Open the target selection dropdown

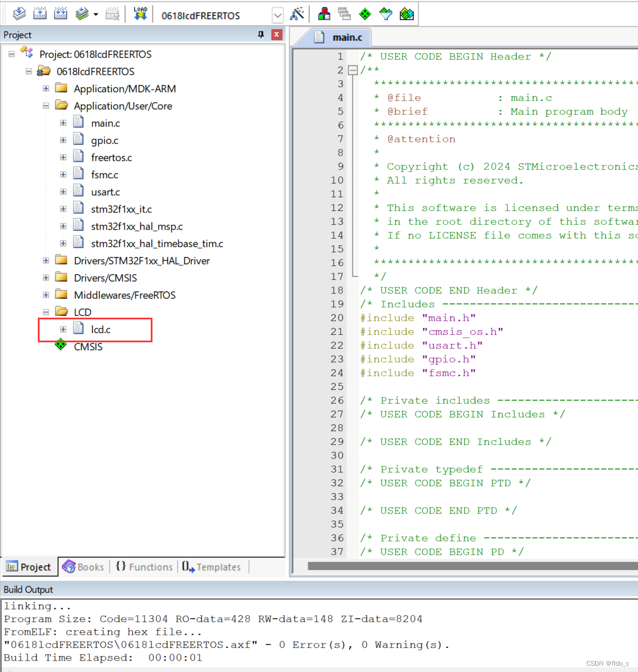click(277, 15)
